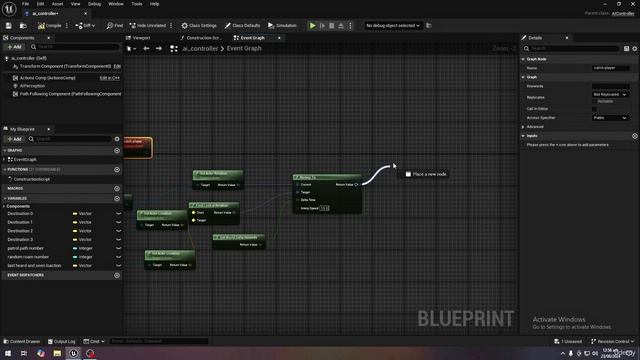The image size is (640, 360).
Task: Toggle visibility eye for patrol path number
Action: click(118, 249)
